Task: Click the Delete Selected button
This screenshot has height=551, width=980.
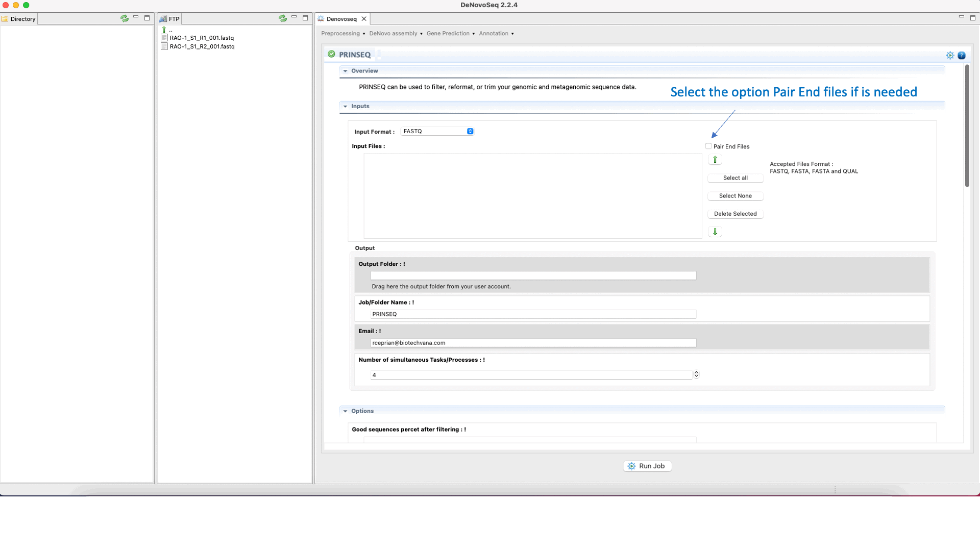Action: 735,214
